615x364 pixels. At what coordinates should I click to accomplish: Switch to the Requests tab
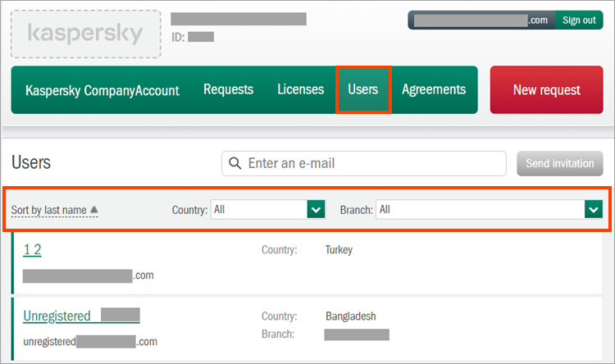[x=228, y=89]
